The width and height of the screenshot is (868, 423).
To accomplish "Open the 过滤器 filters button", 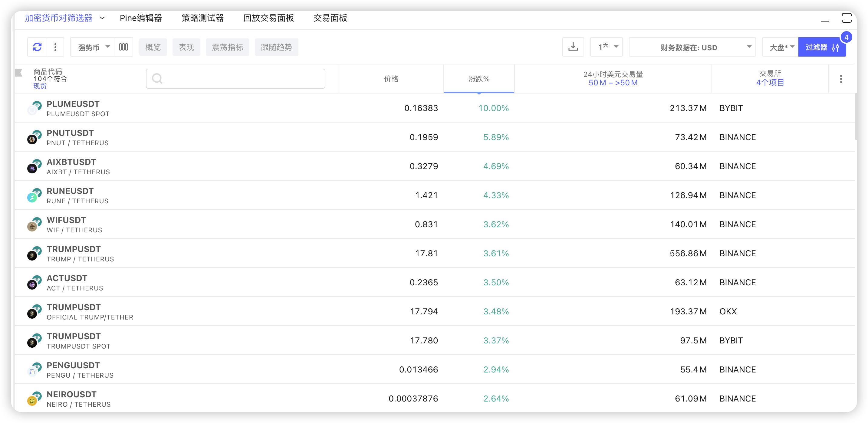I will (821, 47).
